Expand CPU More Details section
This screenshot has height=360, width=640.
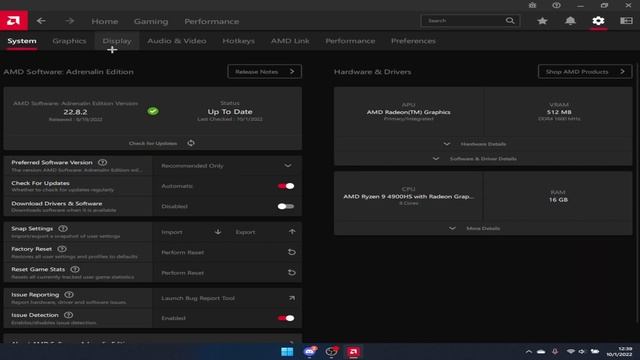(483, 229)
